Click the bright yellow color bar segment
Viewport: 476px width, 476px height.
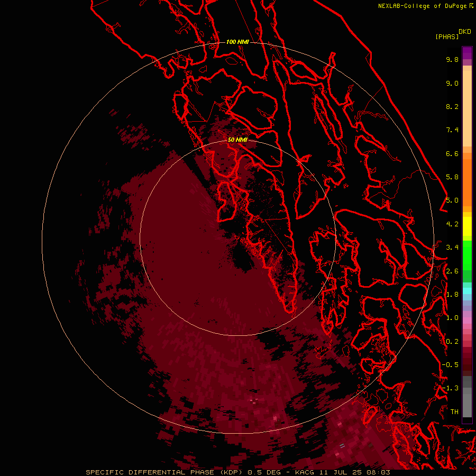[x=467, y=226]
